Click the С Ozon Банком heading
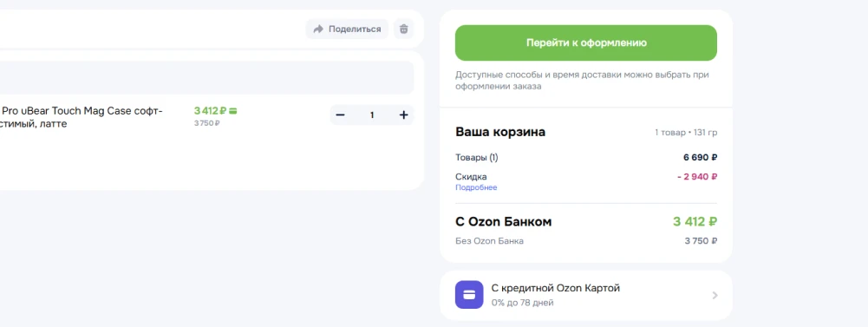This screenshot has height=327, width=868. [x=503, y=222]
